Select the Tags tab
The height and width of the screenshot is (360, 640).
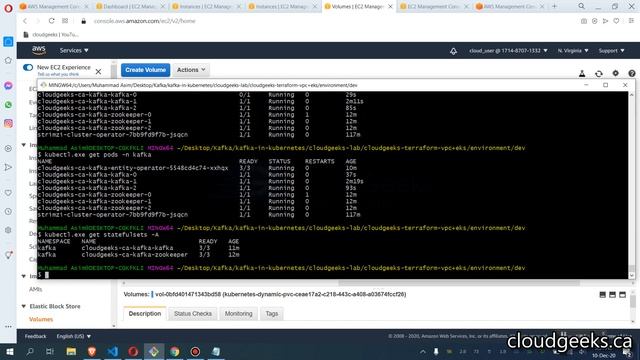point(271,313)
